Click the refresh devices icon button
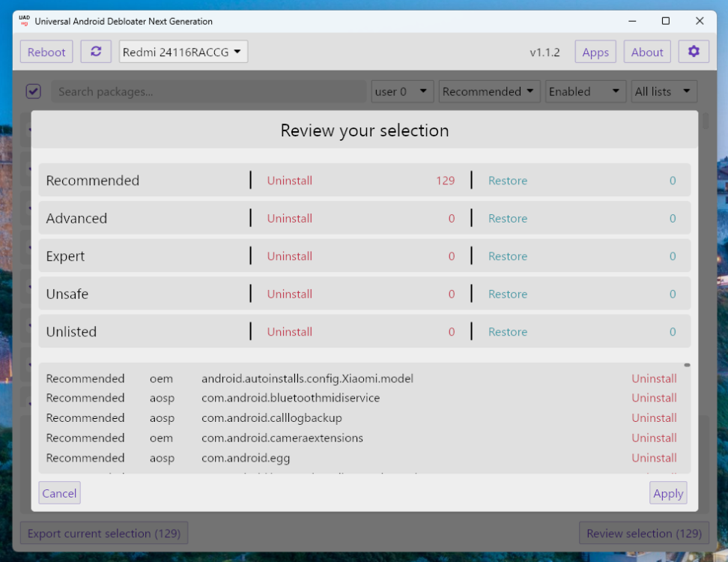The width and height of the screenshot is (728, 562). tap(96, 52)
